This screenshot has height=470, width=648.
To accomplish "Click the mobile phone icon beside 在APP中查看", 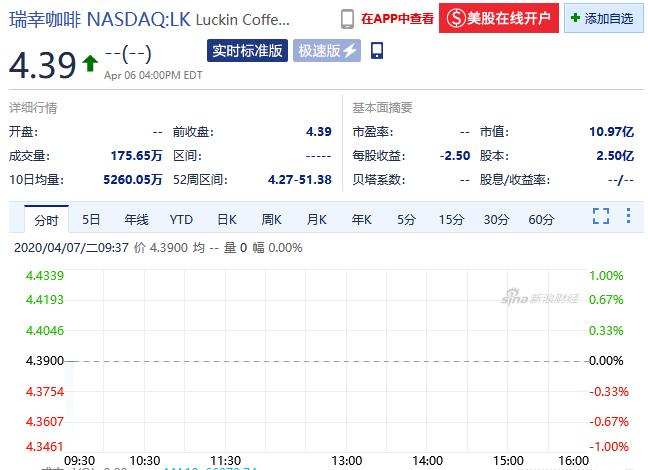I will click(348, 19).
